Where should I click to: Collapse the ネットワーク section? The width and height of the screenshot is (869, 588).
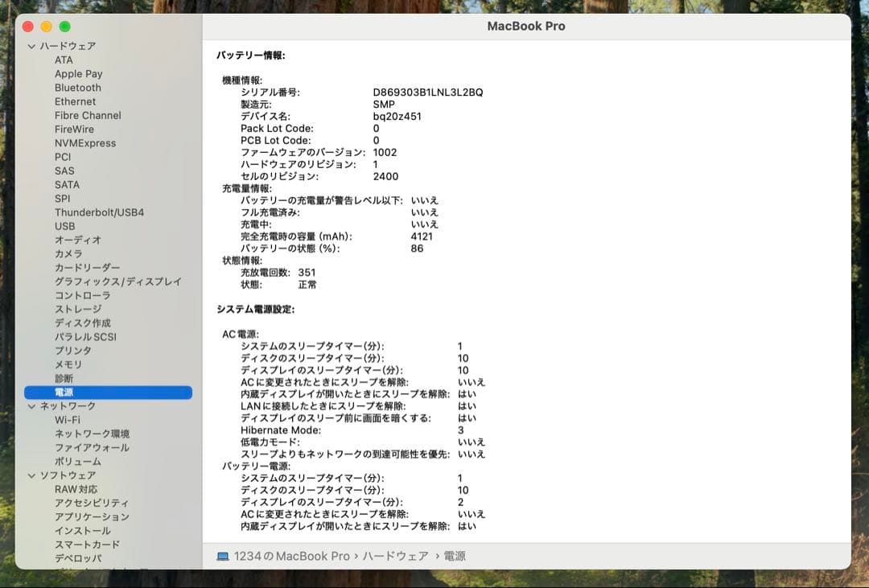tap(31, 406)
